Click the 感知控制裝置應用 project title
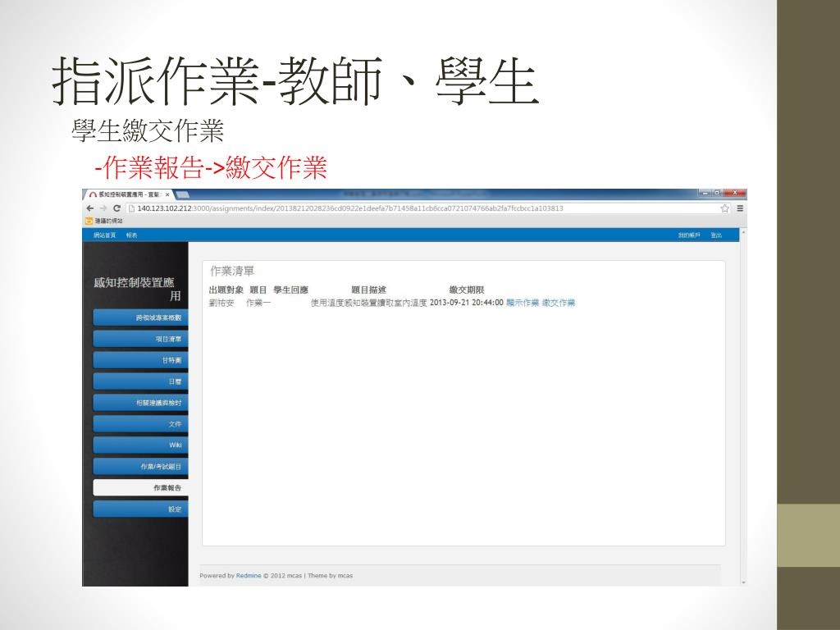This screenshot has width=840, height=630. (137, 289)
